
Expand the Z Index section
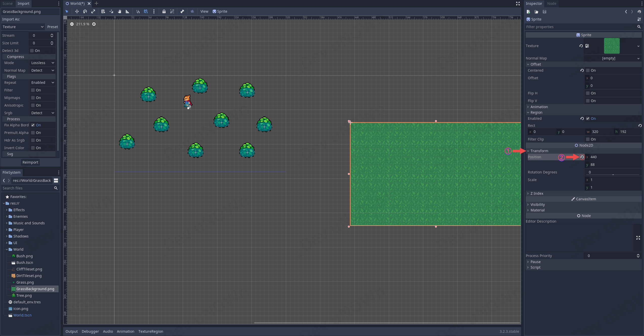(x=537, y=193)
